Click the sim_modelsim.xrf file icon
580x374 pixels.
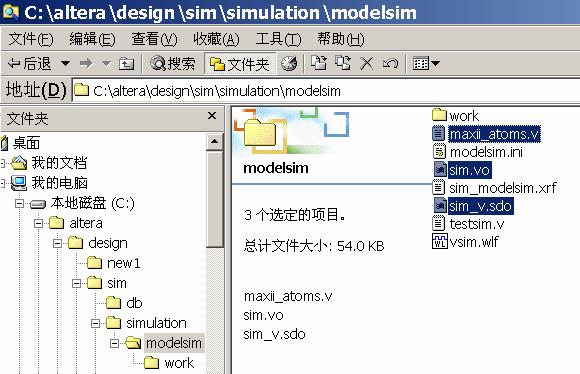pyautogui.click(x=439, y=187)
